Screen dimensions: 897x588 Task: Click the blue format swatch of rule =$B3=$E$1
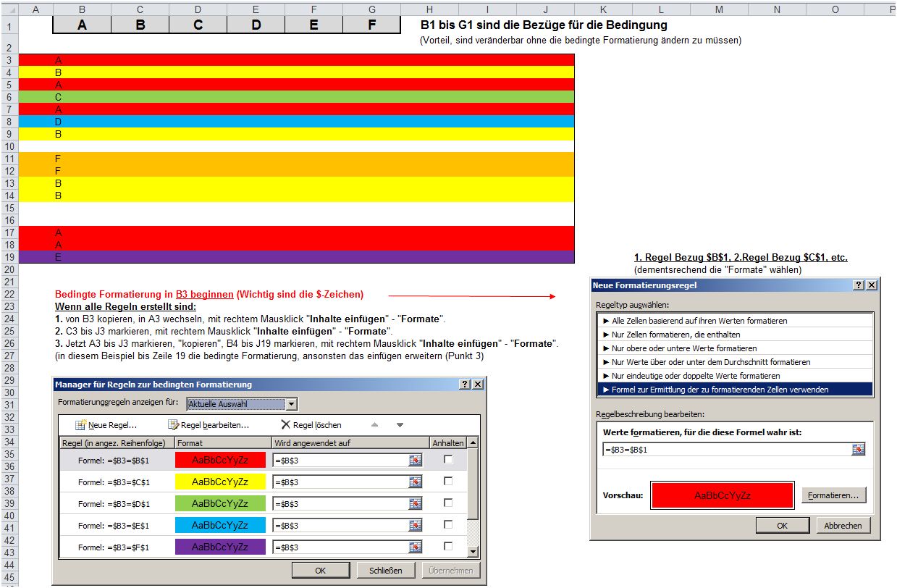click(x=220, y=525)
